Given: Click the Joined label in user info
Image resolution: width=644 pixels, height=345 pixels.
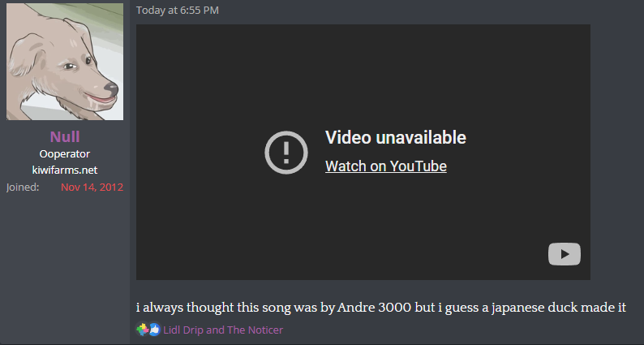Looking at the screenshot, I should [23, 188].
